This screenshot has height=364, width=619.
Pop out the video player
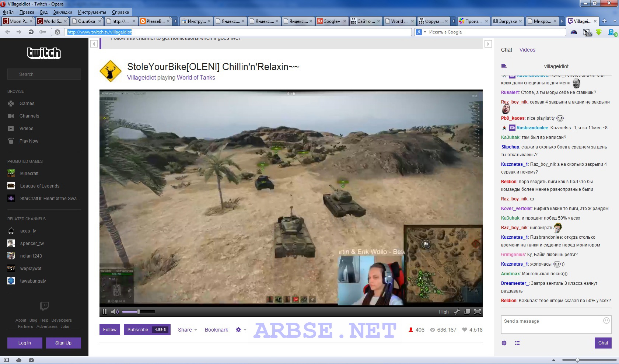click(467, 312)
